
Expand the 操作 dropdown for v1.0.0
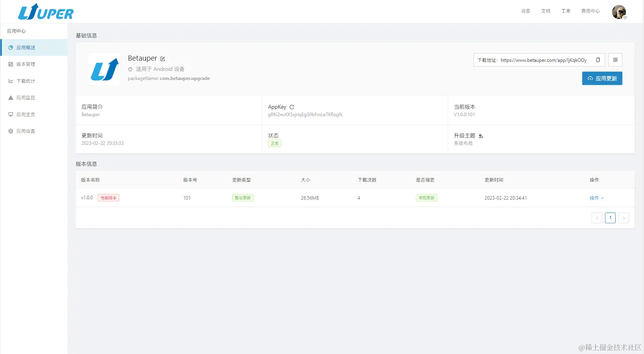pos(597,198)
